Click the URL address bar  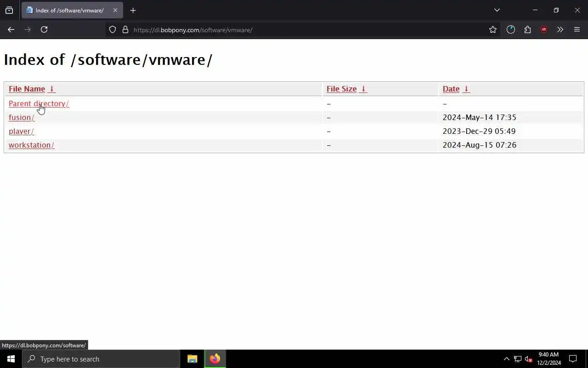[303, 30]
